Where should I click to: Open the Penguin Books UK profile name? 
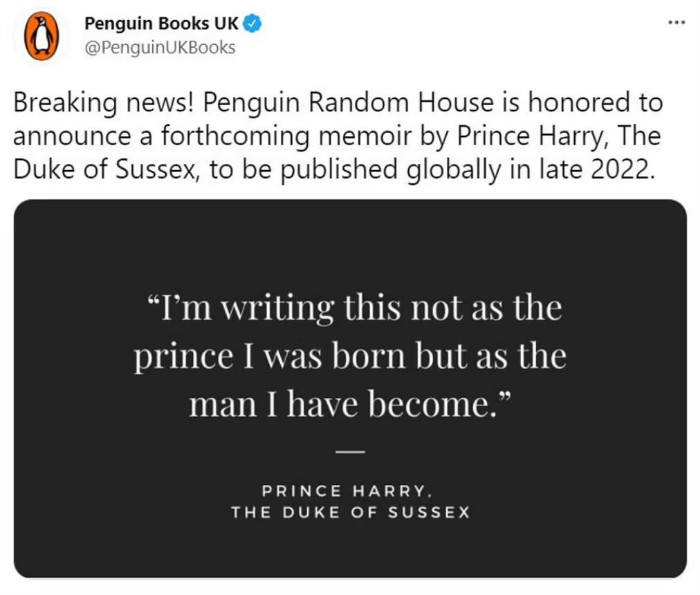161,23
